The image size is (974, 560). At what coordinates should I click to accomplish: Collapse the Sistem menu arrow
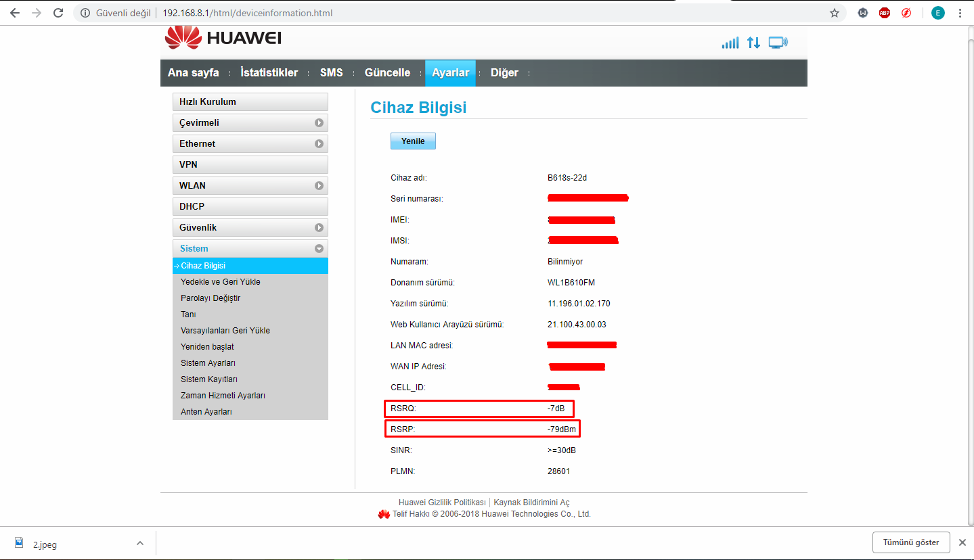319,249
